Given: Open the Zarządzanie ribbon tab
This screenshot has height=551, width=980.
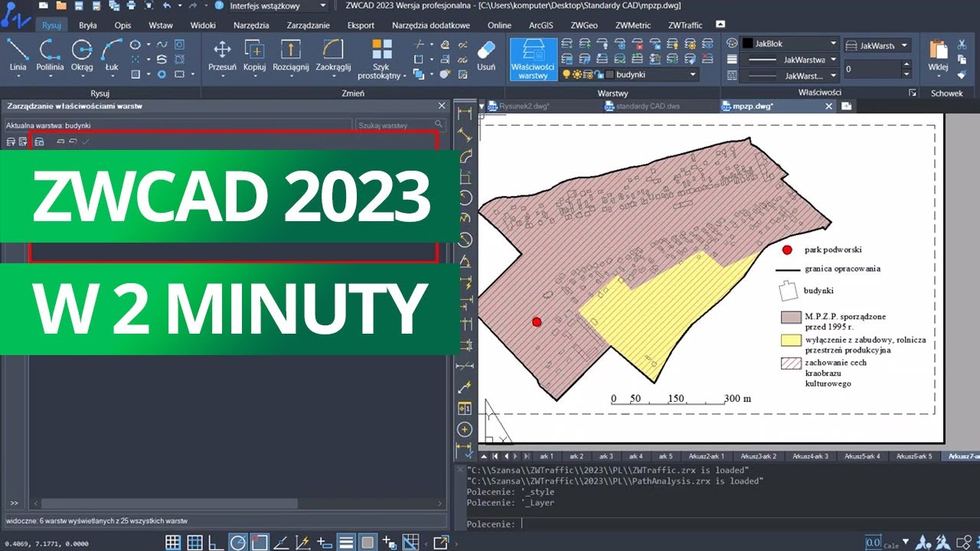Looking at the screenshot, I should 309,25.
